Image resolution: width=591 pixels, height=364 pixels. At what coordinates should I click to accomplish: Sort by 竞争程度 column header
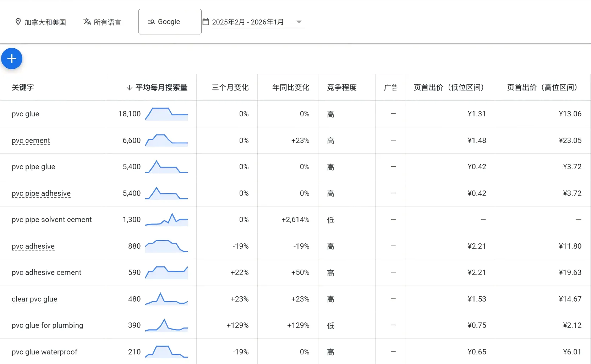342,88
